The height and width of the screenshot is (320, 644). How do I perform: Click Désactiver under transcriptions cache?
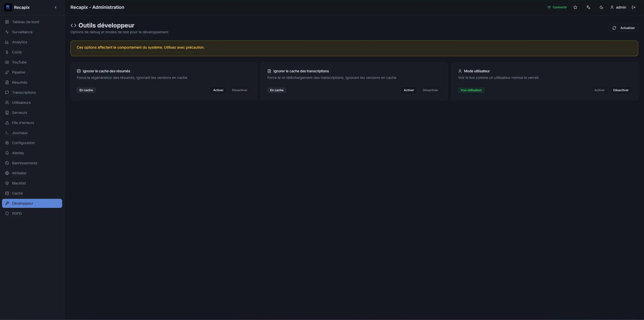click(x=430, y=90)
